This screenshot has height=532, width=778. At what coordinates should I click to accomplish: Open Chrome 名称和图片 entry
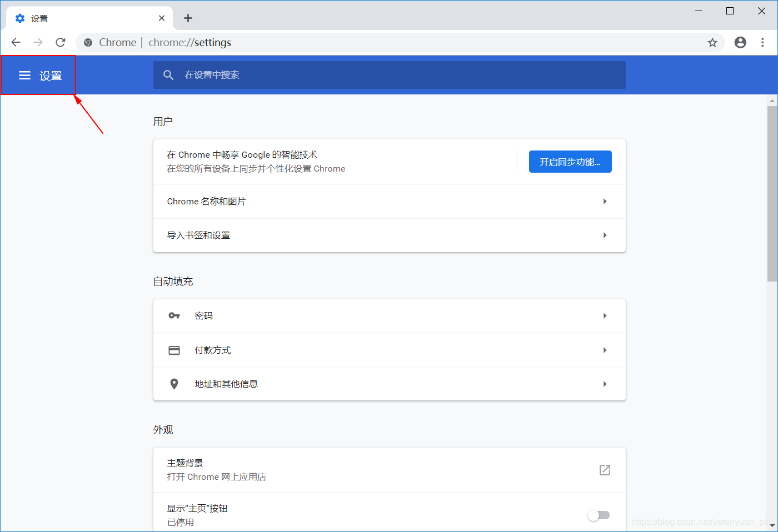tap(390, 201)
